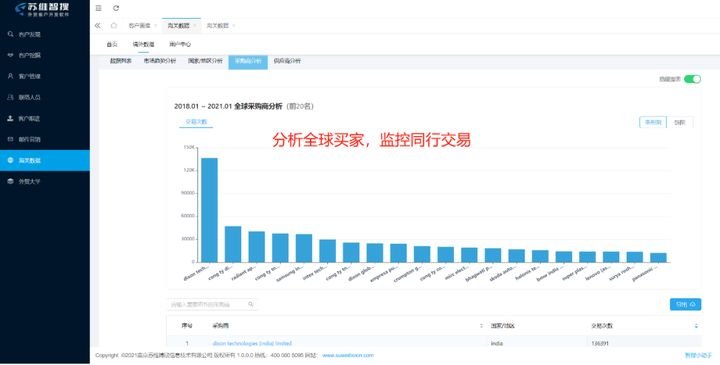Switch to the 数据列表 sub-tab
This screenshot has width=720, height=365.
(121, 61)
